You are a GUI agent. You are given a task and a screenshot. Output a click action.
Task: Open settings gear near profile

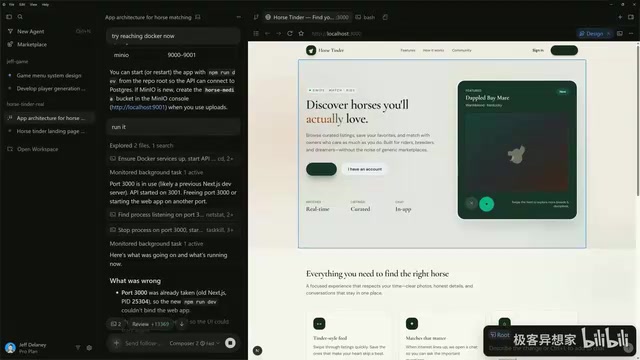coord(89,348)
